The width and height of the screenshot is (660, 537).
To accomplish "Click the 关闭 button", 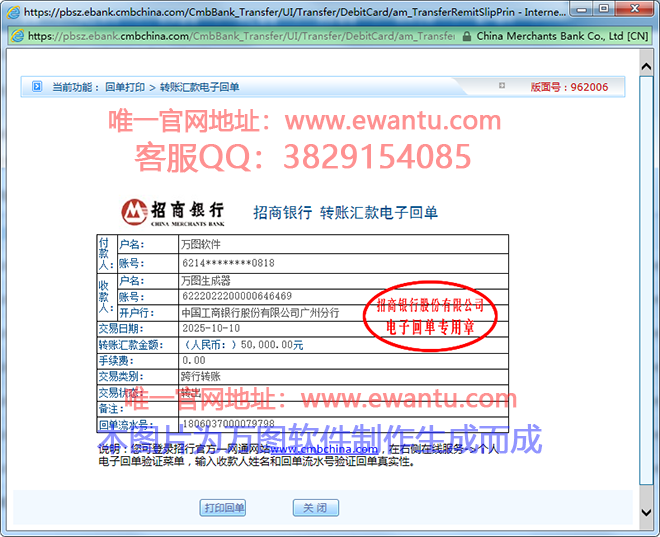I will (x=316, y=508).
